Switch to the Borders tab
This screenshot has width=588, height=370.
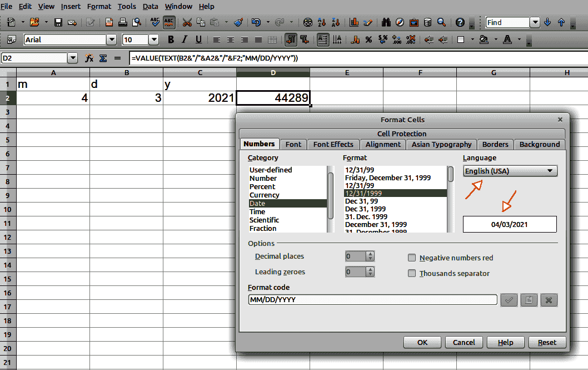495,144
